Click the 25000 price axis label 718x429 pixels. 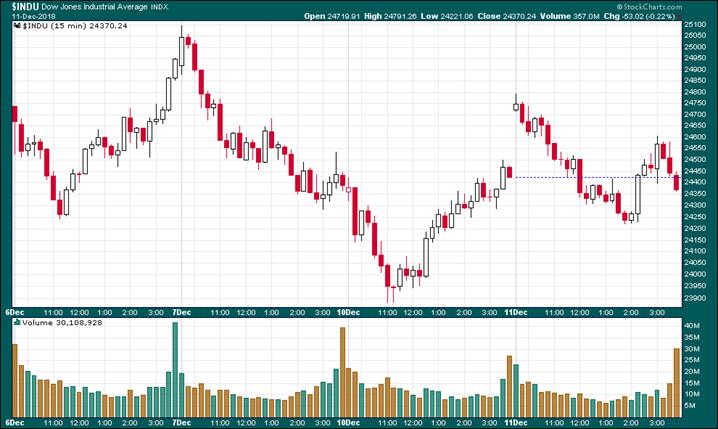click(x=695, y=47)
